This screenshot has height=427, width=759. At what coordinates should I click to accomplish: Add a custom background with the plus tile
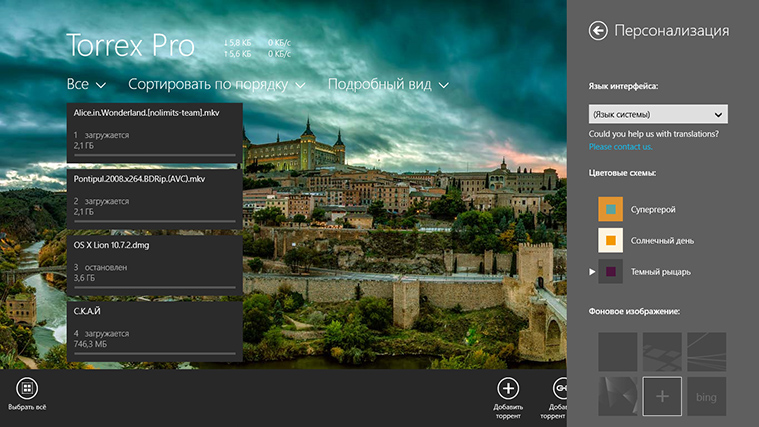click(662, 396)
